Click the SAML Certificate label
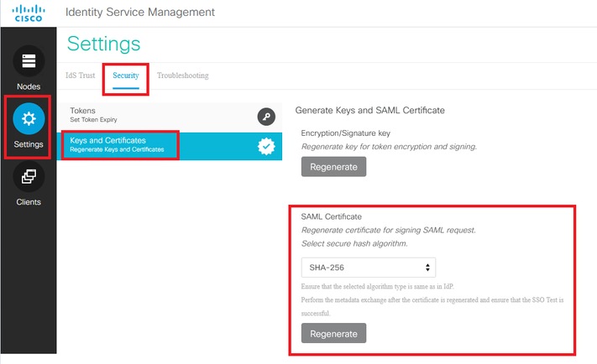597x364 pixels. pos(331,216)
